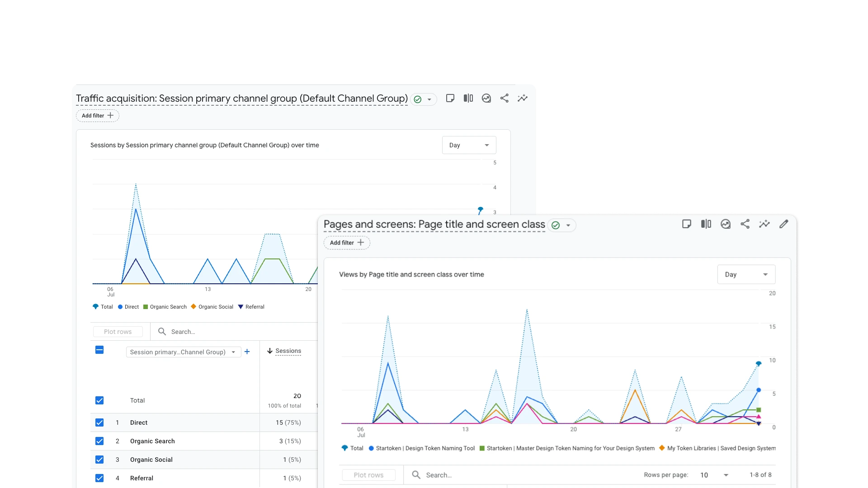Screen dimensions: 868x488
Task: Open the insights icon in Pages and screens header
Action: [764, 224]
